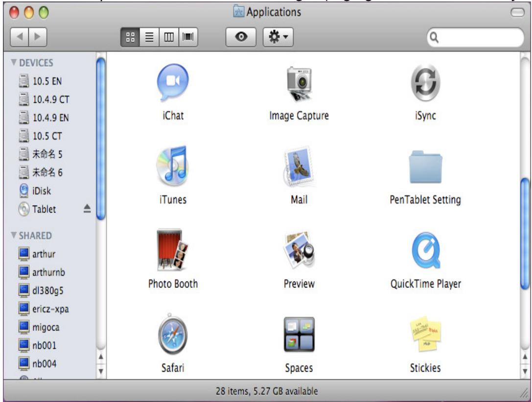Toggle toolbar with the top-right pill button

pos(517,13)
